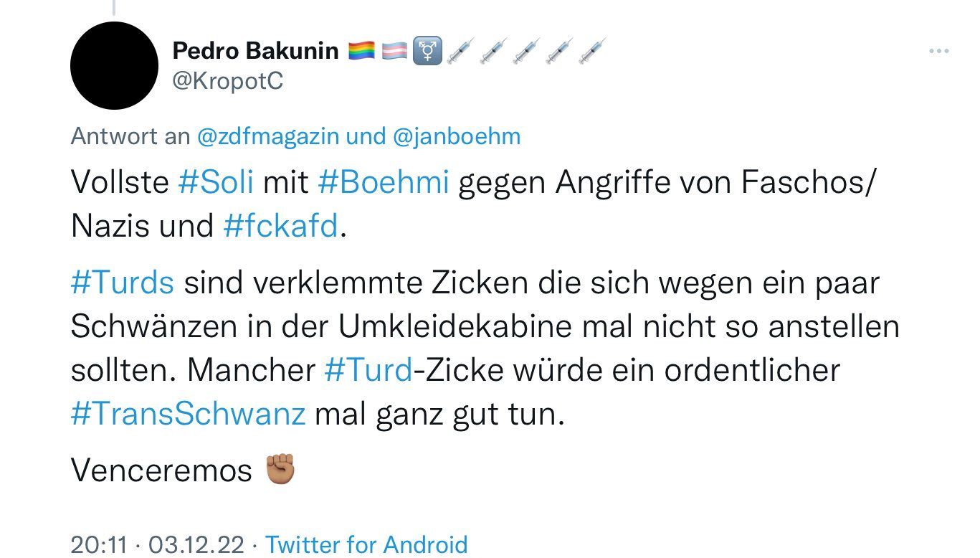
Task: Click the #Turd hashtag before "-Zicke"
Action: coord(368,370)
